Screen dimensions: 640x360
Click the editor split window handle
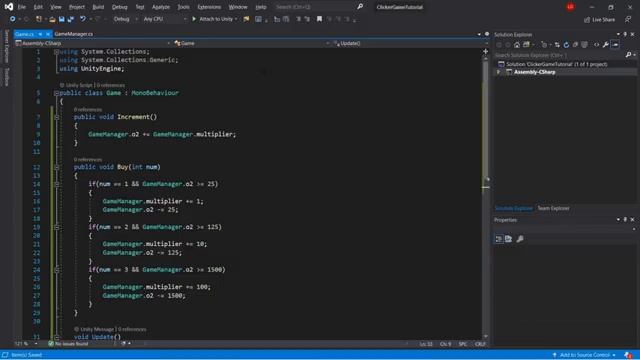coord(486,51)
